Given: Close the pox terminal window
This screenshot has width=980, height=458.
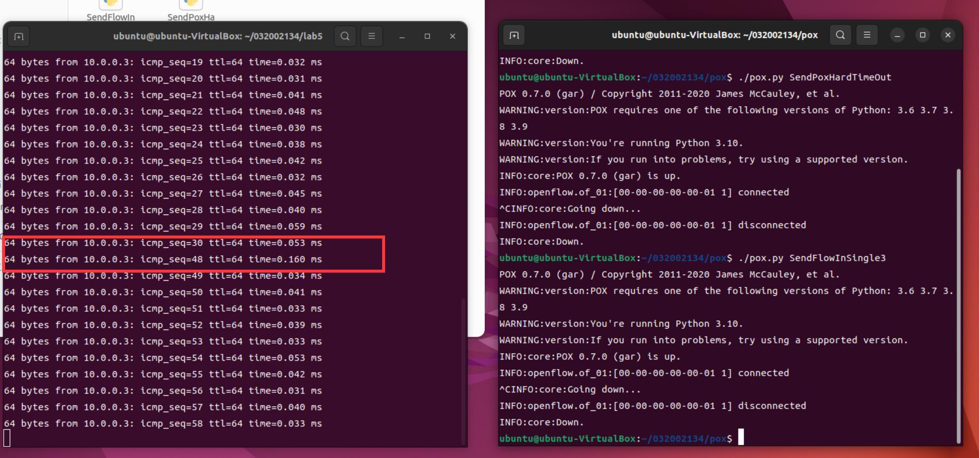Looking at the screenshot, I should [948, 35].
